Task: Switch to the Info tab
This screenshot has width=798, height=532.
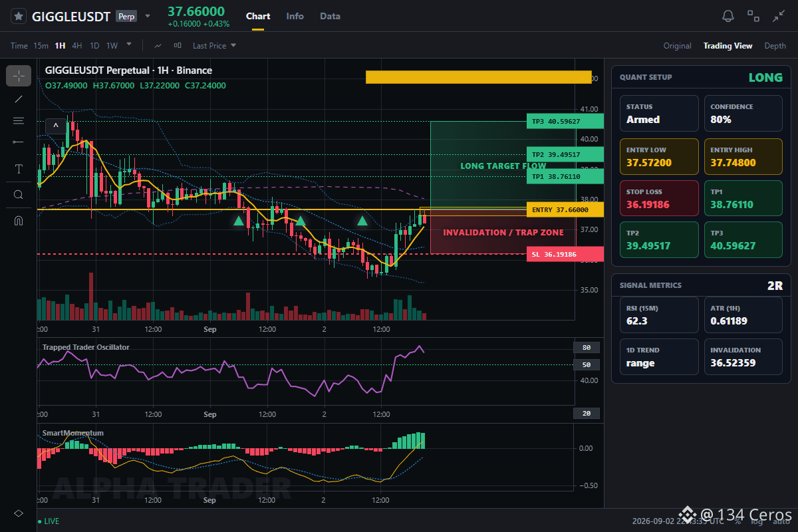Action: 295,16
